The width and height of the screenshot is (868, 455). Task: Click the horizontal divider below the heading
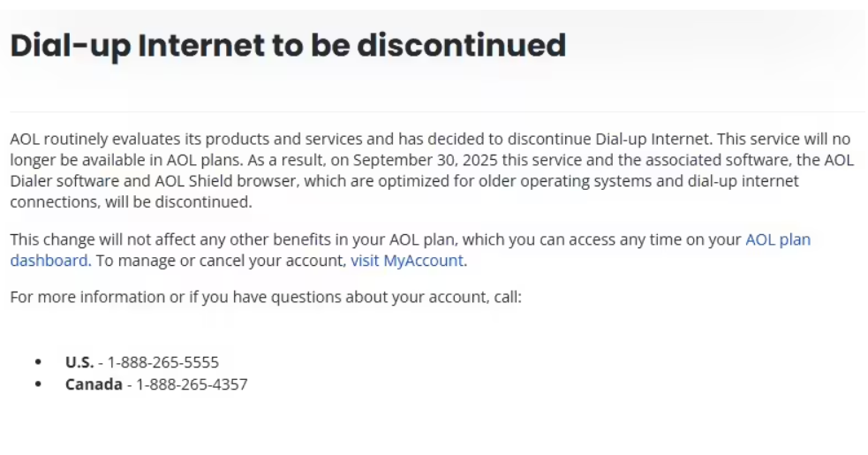point(437,112)
